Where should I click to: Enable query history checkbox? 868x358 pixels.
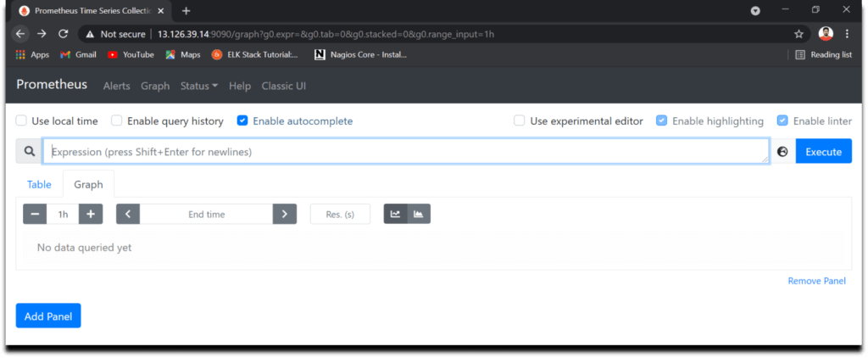117,120
